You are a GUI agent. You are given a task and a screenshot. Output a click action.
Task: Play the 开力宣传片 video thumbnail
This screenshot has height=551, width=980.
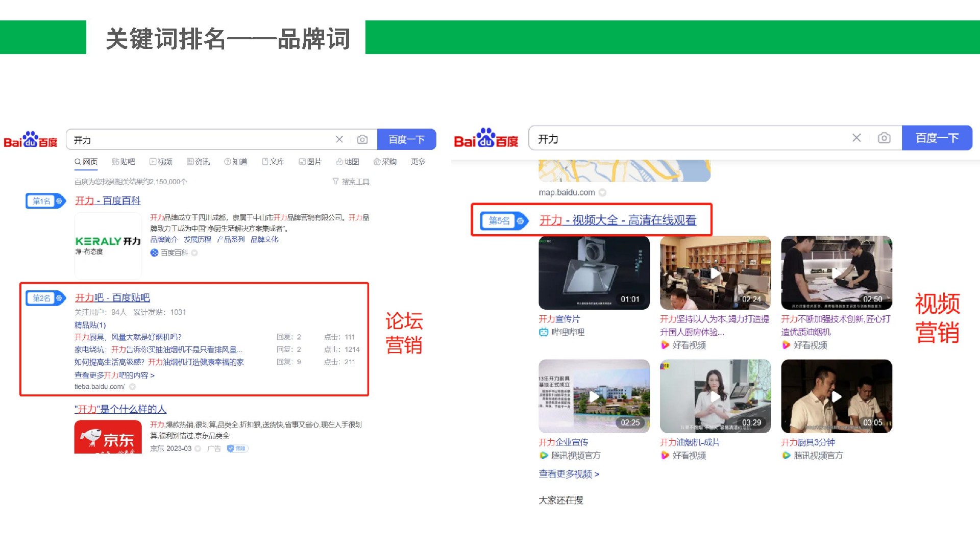click(594, 272)
